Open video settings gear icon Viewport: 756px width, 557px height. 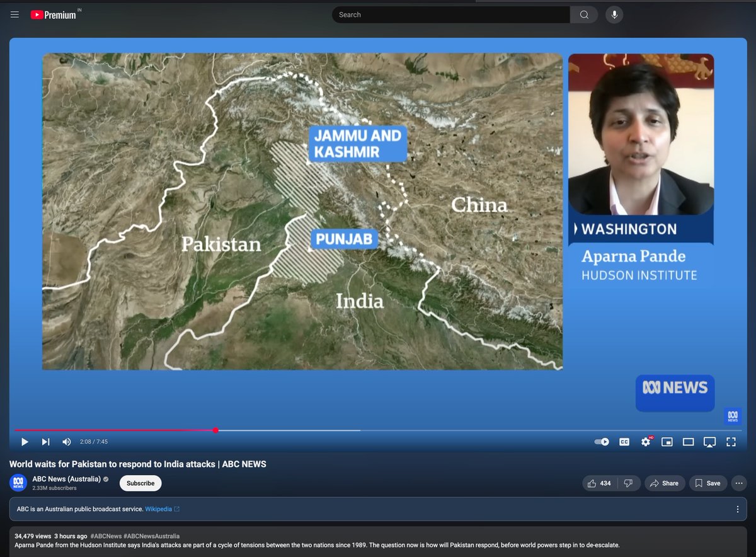click(646, 442)
